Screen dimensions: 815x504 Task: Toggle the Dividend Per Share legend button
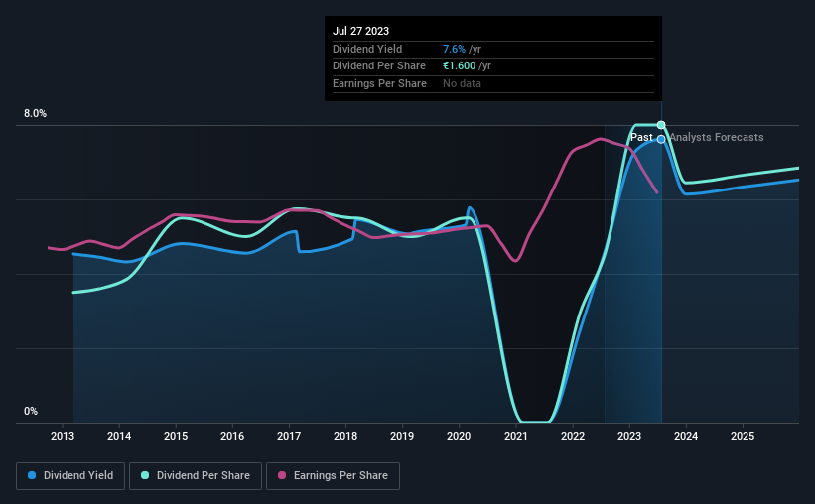[x=196, y=476]
